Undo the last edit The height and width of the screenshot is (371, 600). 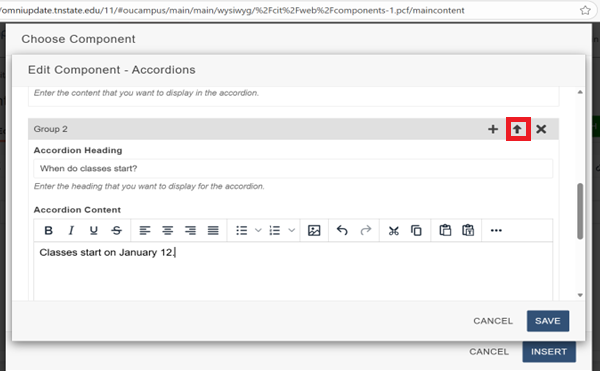coord(342,230)
